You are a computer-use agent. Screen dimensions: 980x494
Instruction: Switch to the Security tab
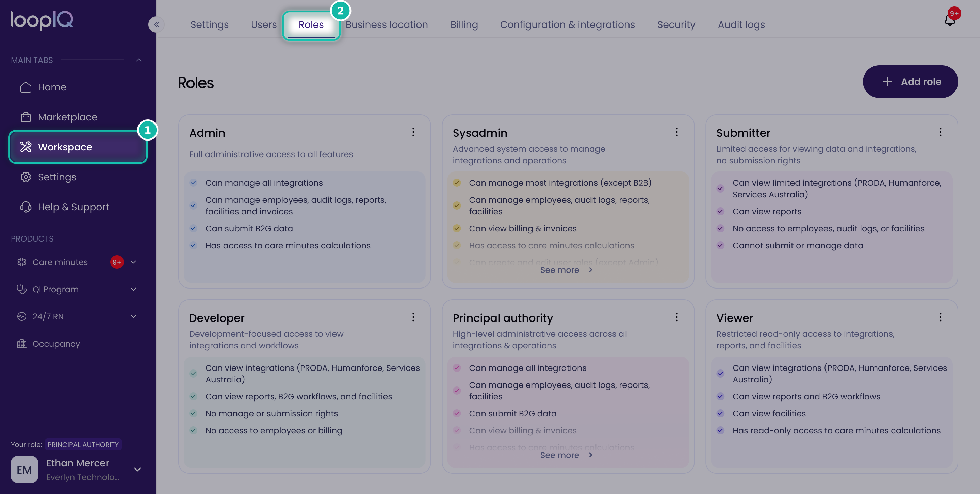pos(676,25)
